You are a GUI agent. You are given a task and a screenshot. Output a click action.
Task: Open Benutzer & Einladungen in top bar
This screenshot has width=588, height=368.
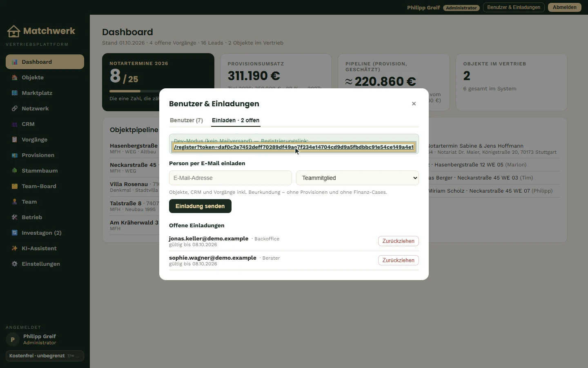[514, 7]
